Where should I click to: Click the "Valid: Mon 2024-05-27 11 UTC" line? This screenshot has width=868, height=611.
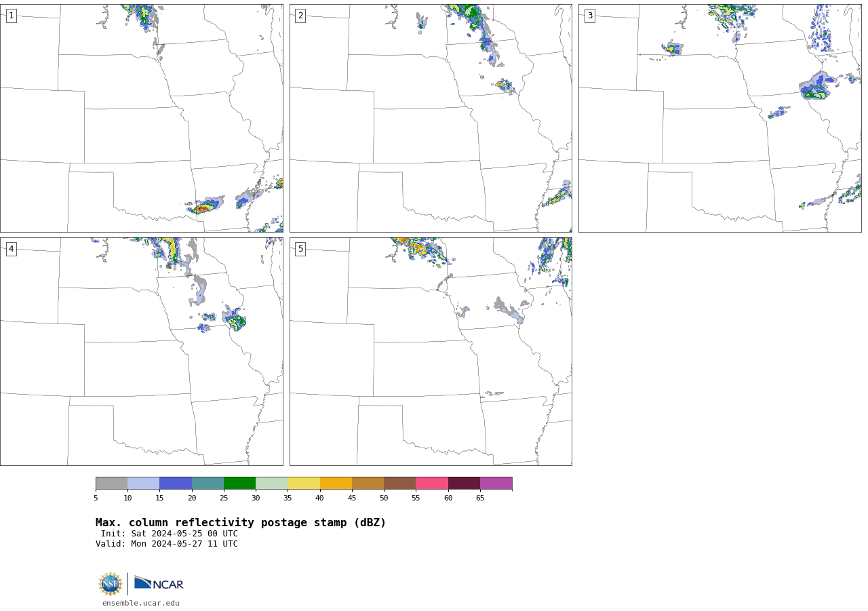point(167,544)
